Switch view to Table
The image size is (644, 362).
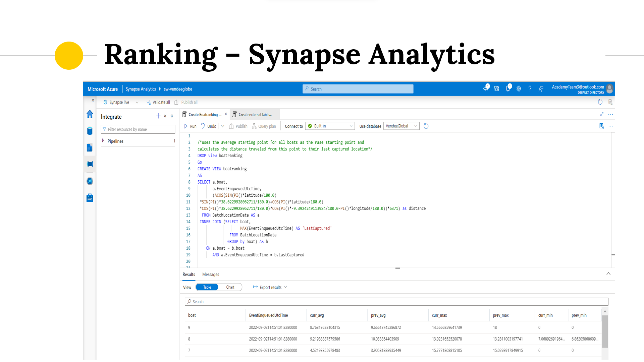coord(207,287)
